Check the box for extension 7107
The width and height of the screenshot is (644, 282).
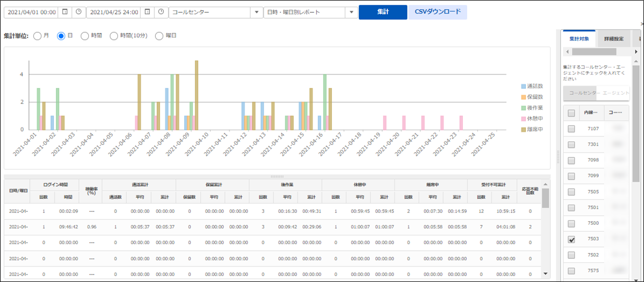point(571,129)
